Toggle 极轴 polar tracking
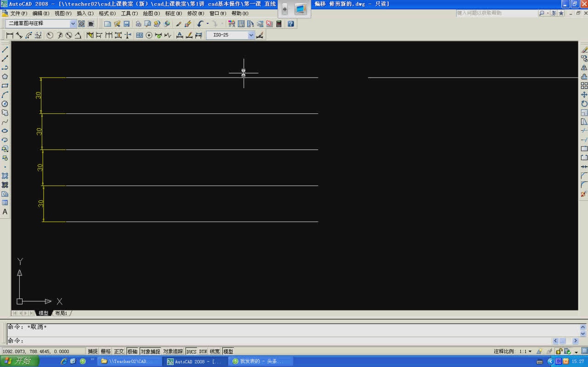 click(x=132, y=351)
